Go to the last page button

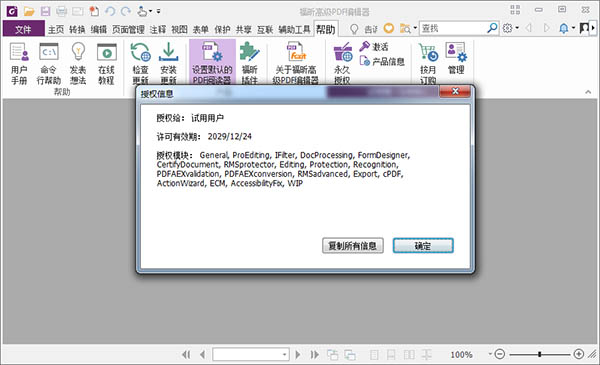[x=315, y=355]
